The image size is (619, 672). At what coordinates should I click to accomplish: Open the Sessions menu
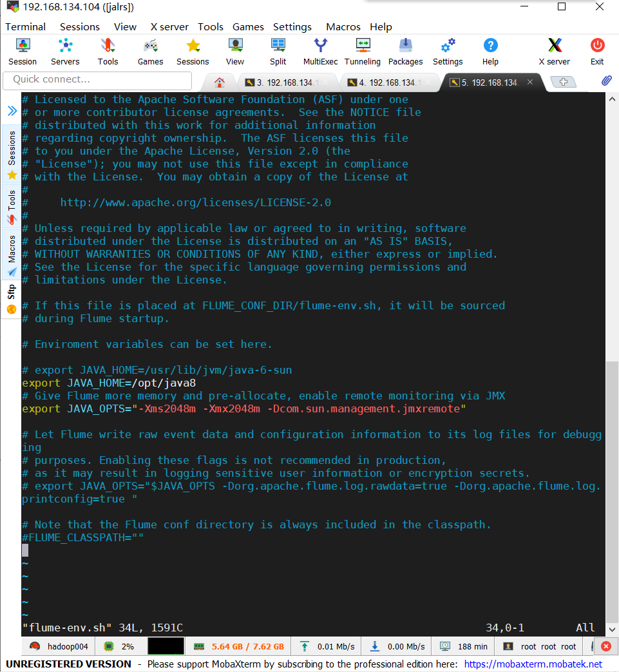[x=80, y=26]
